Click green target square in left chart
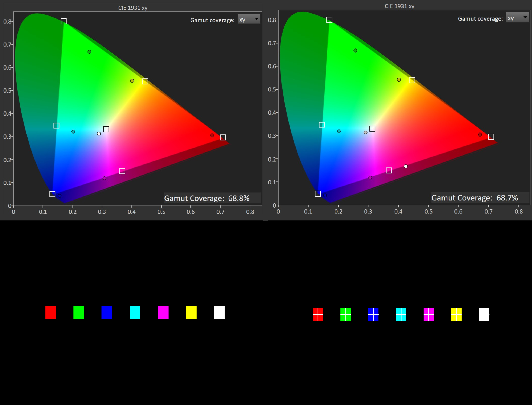 tap(64, 21)
